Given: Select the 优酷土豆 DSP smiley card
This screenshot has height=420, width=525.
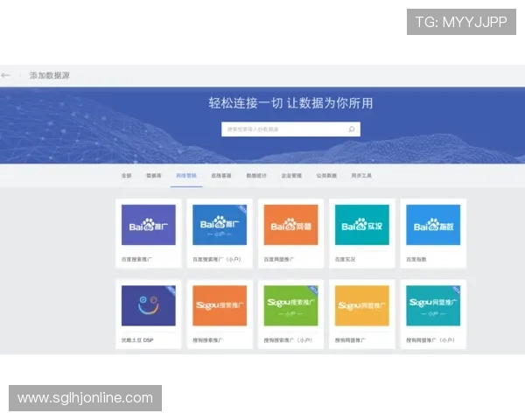Looking at the screenshot, I should [149, 314].
